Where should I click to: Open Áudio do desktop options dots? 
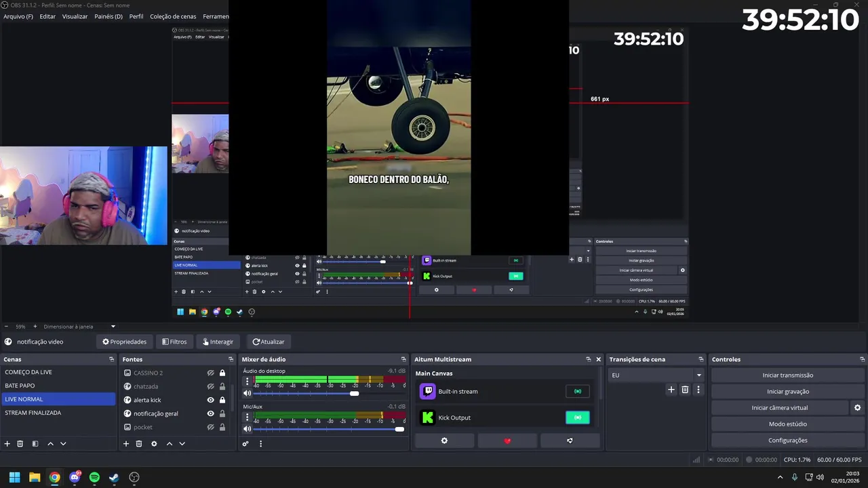pyautogui.click(x=247, y=382)
